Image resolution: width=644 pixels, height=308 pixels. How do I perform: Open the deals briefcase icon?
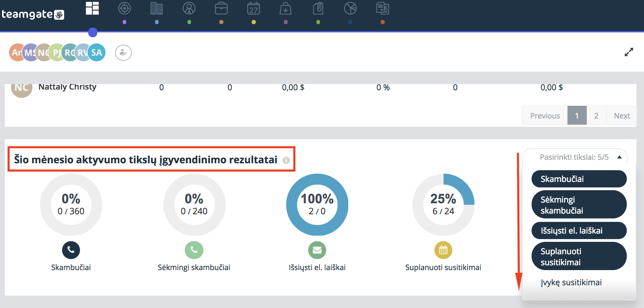pyautogui.click(x=221, y=8)
